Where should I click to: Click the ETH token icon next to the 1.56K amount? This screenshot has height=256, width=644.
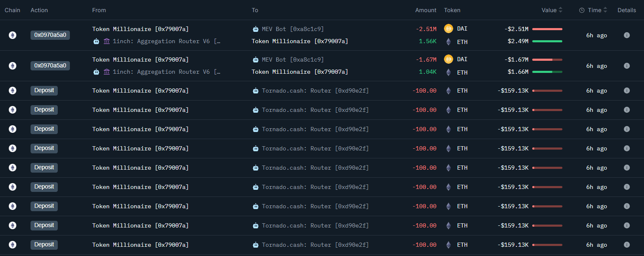coord(449,41)
